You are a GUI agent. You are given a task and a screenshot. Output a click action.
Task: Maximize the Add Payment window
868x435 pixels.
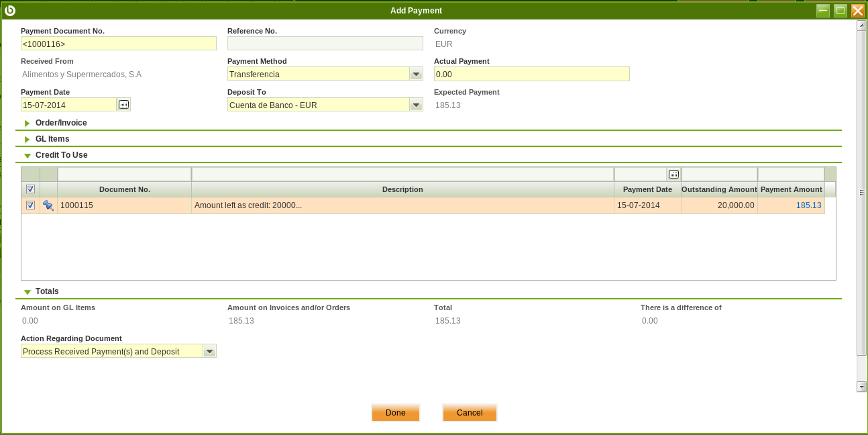(840, 11)
